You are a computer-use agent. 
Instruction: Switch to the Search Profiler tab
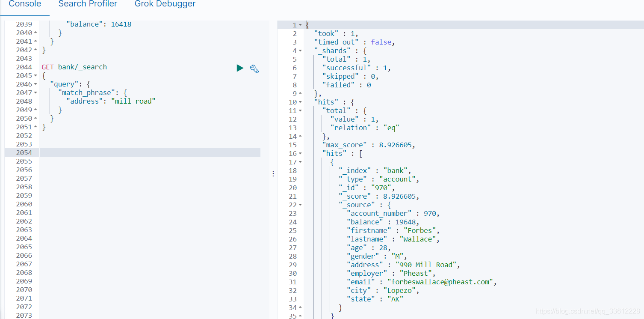coord(88,4)
